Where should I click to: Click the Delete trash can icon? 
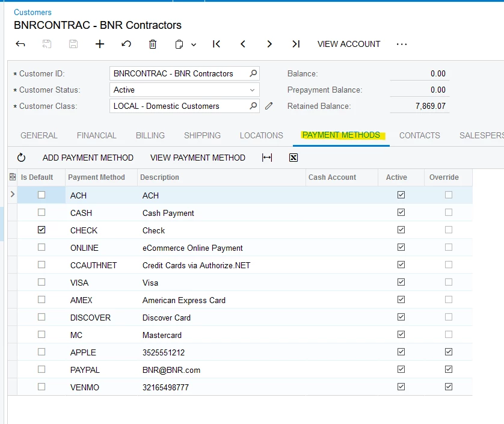coord(153,44)
